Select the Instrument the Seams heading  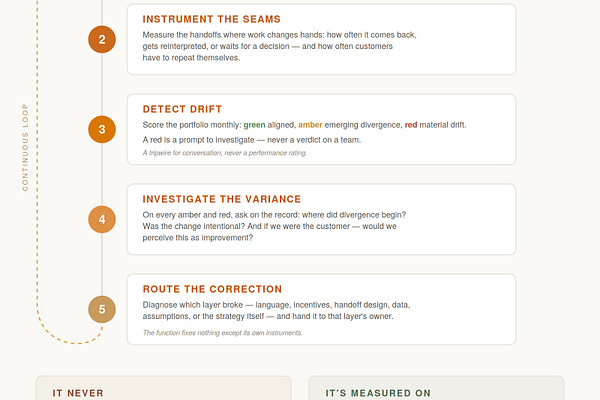tap(212, 19)
